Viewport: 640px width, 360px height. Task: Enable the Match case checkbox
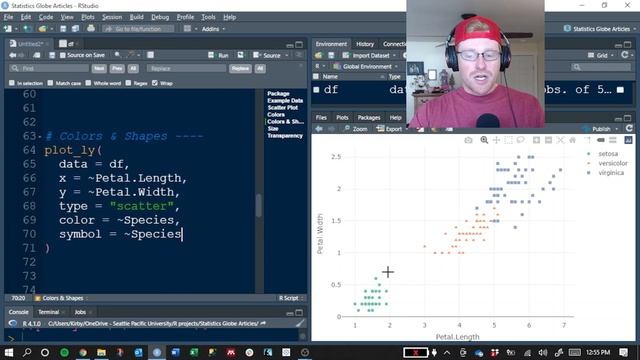pyautogui.click(x=50, y=83)
